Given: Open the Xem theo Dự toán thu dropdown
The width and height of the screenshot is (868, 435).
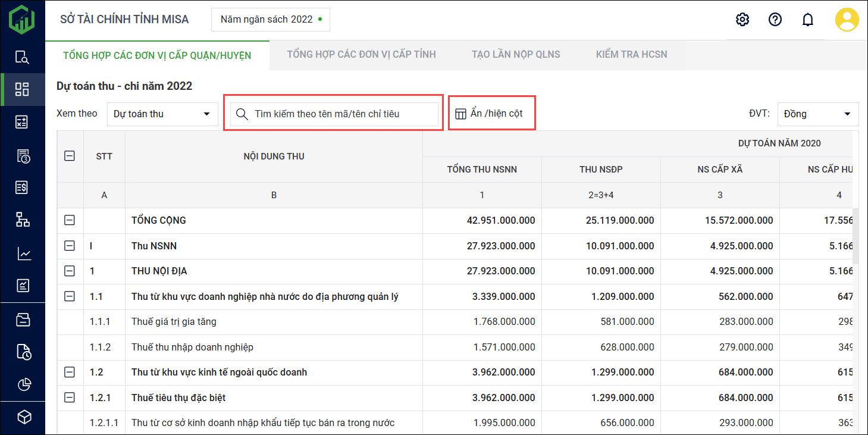Looking at the screenshot, I should click(x=162, y=114).
